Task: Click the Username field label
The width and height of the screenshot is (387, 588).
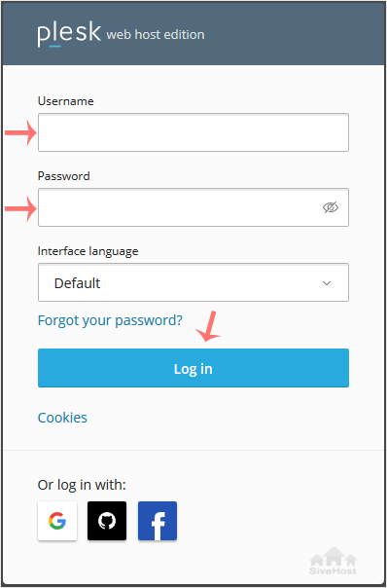Action: 65,101
